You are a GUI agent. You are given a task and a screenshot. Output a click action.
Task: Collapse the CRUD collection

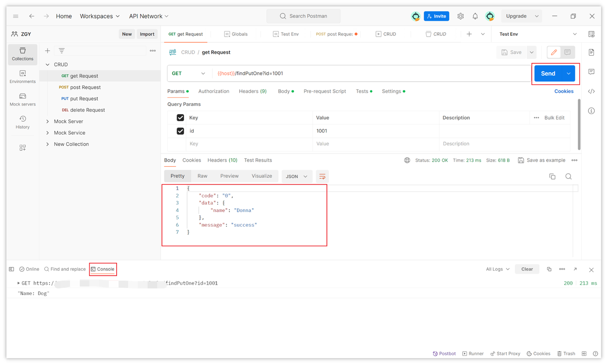48,65
